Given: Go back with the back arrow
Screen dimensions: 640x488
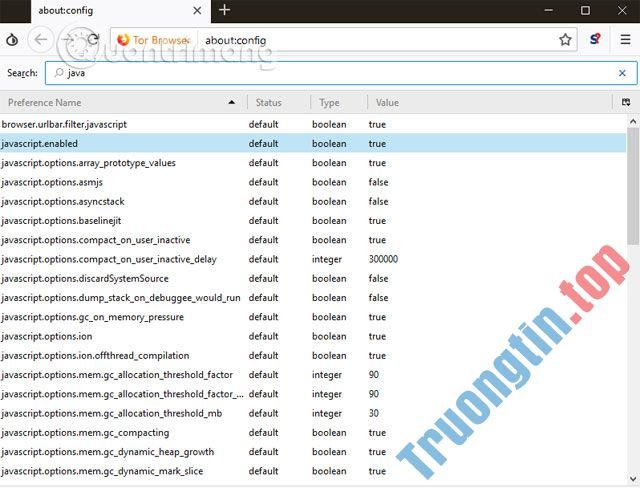Looking at the screenshot, I should [x=40, y=40].
